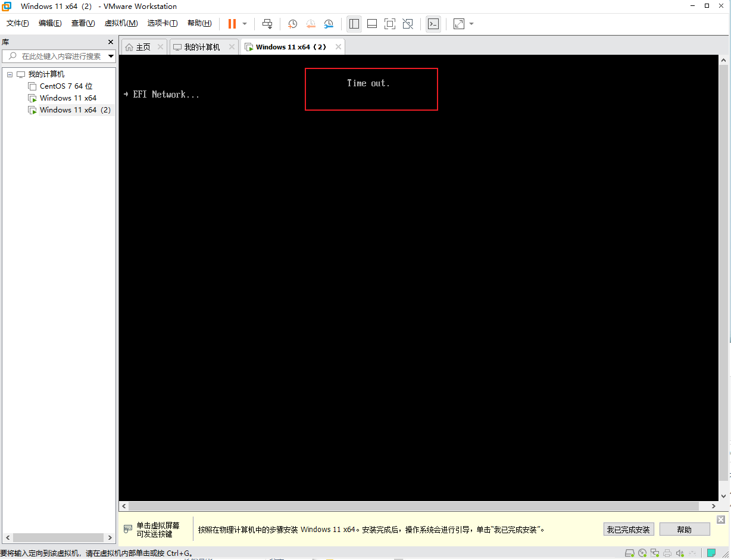Enter full screen mode
This screenshot has width=731, height=560.
tap(390, 24)
